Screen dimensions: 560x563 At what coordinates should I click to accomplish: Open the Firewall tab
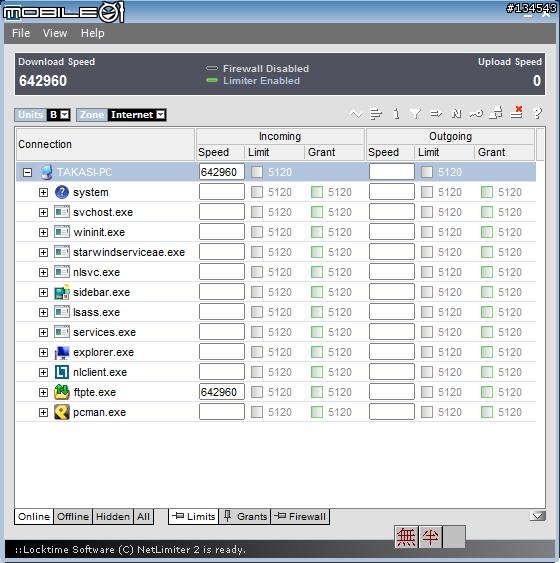pyautogui.click(x=300, y=517)
